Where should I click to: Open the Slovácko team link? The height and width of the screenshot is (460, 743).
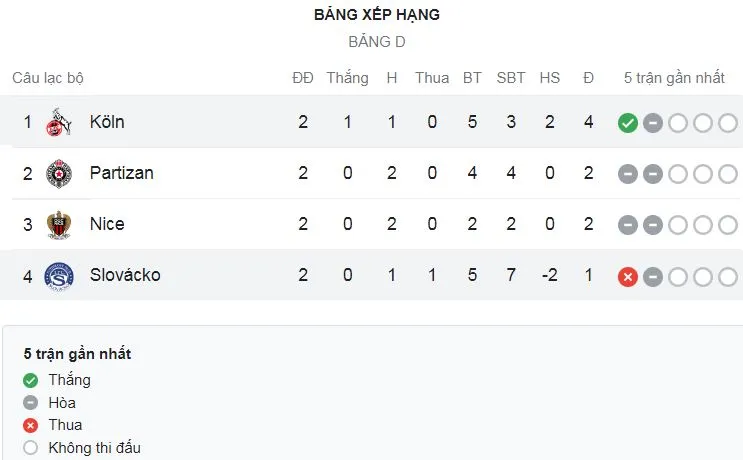click(x=125, y=275)
